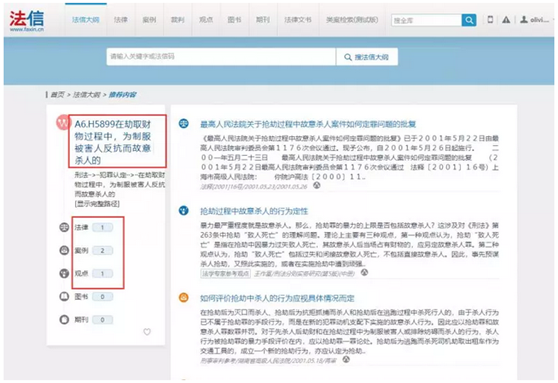
Task: Filter by 法律 label in left panel
Action: point(81,227)
